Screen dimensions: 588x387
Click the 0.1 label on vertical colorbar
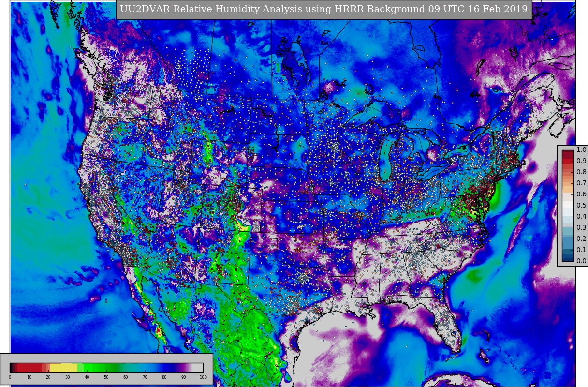pyautogui.click(x=581, y=250)
